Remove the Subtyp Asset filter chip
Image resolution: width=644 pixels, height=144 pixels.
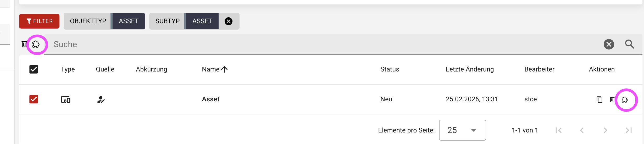pos(229,21)
